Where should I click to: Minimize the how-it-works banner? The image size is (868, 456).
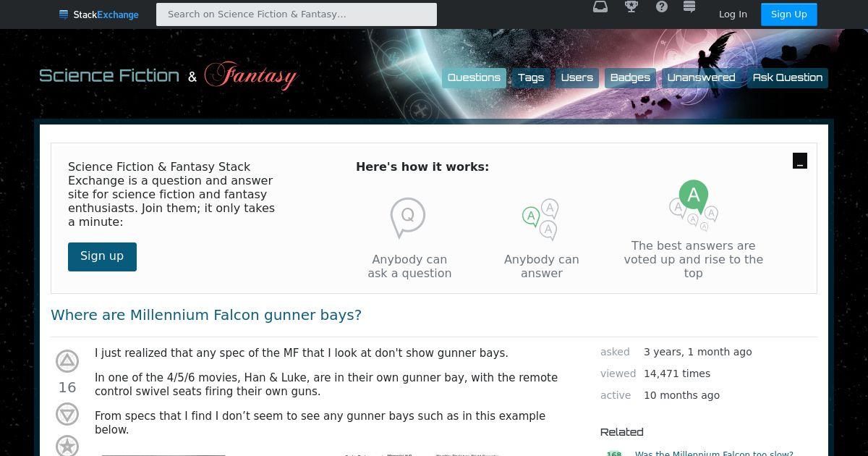point(800,161)
